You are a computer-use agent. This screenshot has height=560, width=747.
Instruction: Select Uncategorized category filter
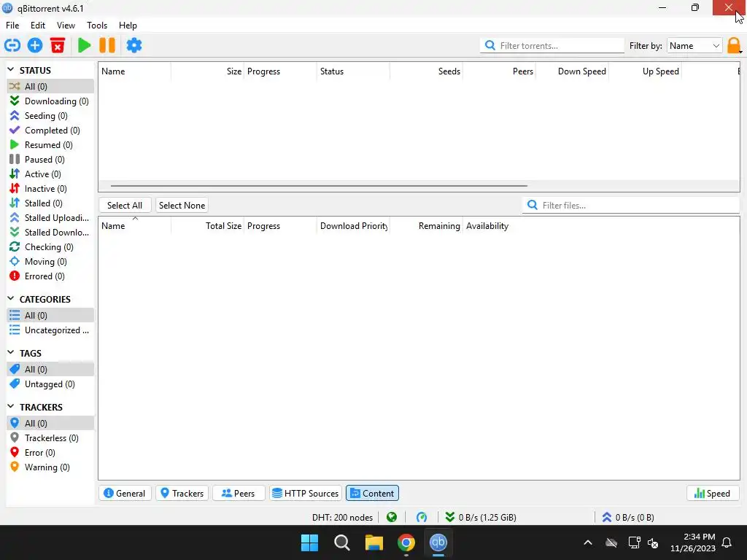pos(50,330)
